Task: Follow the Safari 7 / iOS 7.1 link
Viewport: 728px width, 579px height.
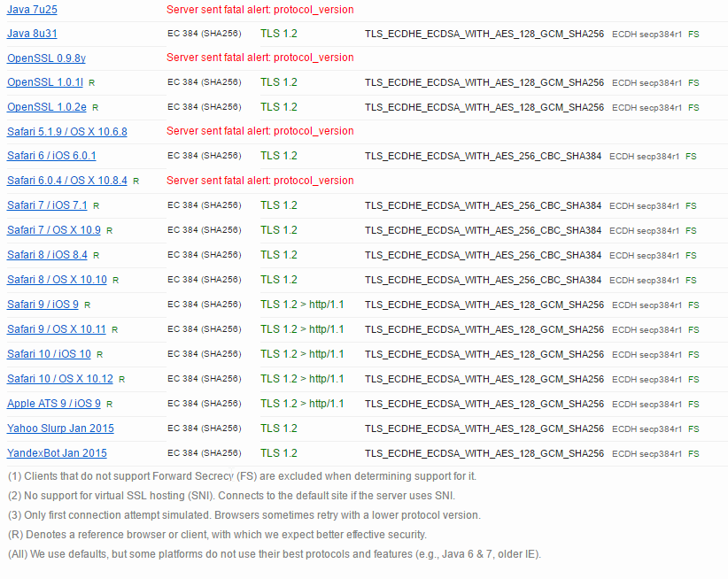Action: coord(47,205)
